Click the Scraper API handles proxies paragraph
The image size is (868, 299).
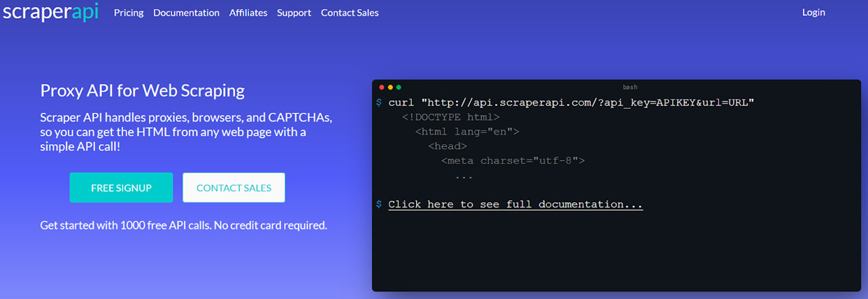tap(186, 132)
